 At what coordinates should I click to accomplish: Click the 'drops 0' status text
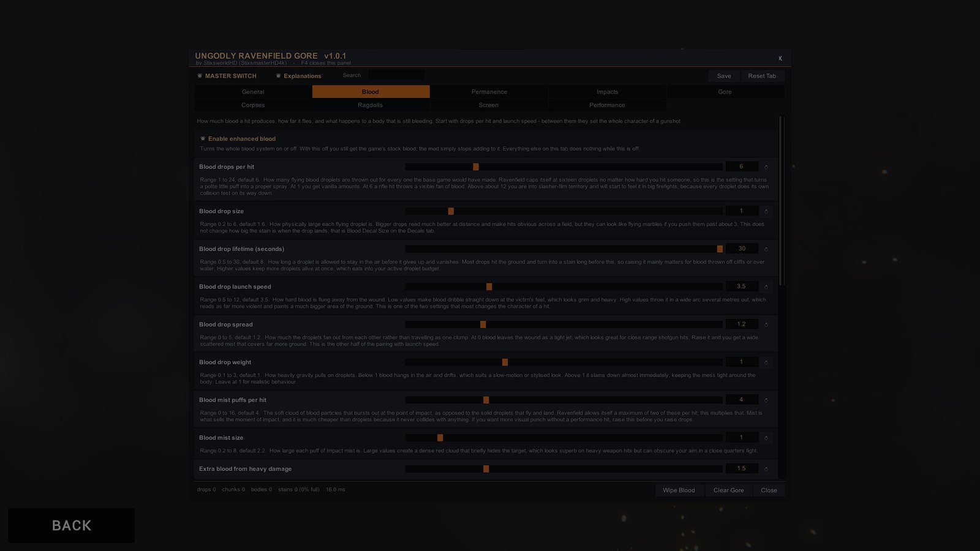pyautogui.click(x=206, y=490)
